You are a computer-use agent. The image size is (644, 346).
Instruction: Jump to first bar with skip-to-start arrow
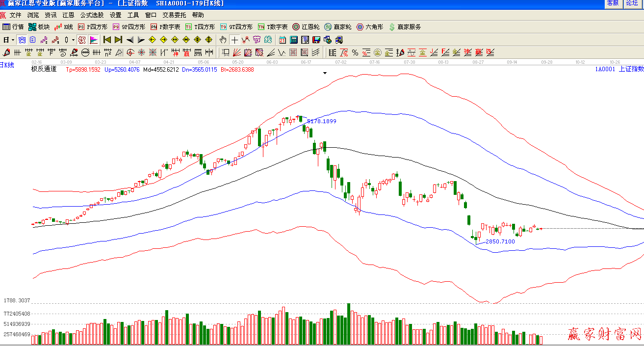click(x=107, y=40)
